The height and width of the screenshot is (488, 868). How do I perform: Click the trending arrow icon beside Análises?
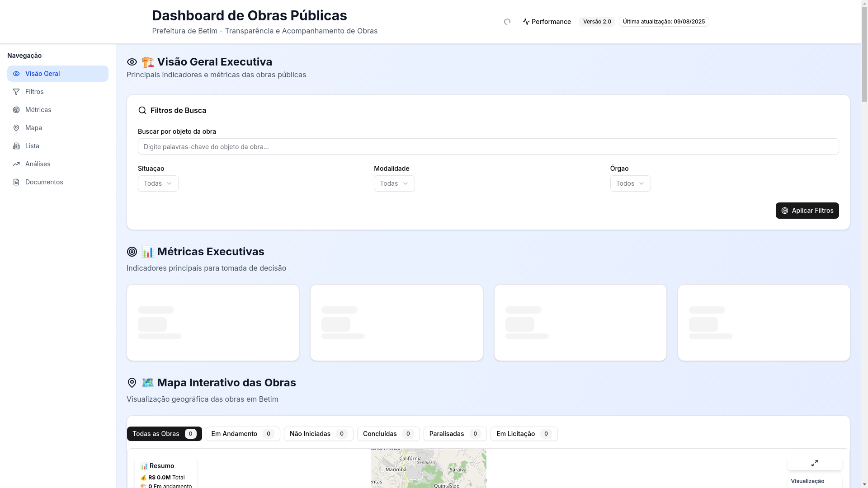(16, 164)
